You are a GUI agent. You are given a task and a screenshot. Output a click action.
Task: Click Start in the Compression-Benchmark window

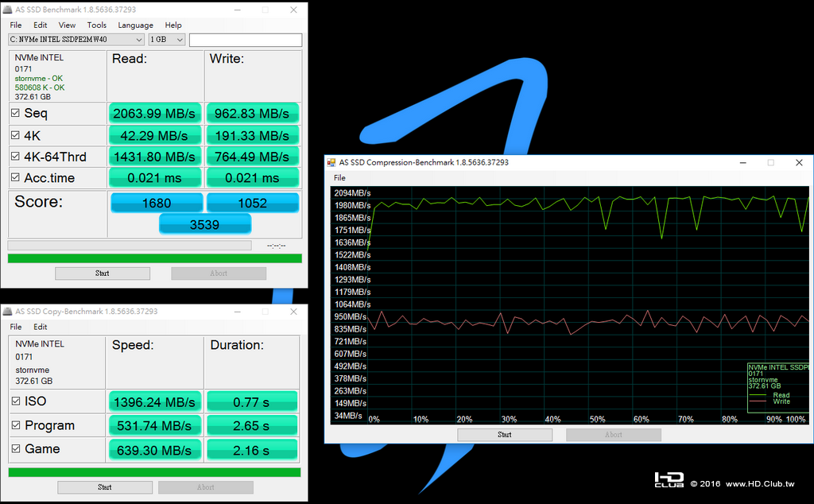click(505, 435)
